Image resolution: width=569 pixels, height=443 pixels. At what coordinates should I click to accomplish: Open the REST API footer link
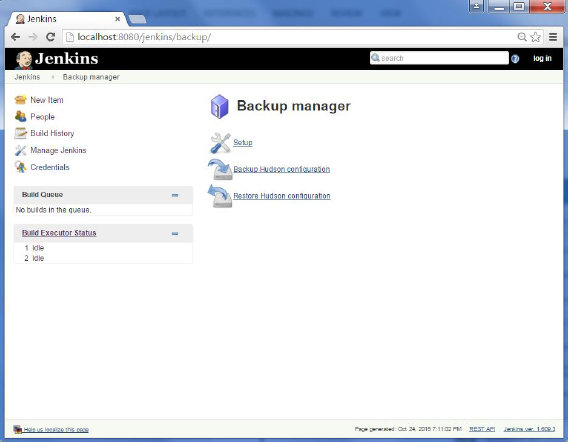click(x=482, y=429)
